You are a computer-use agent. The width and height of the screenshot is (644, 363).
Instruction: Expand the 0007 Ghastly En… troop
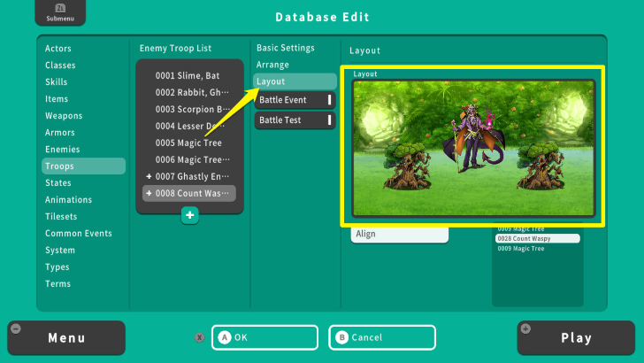coord(149,176)
